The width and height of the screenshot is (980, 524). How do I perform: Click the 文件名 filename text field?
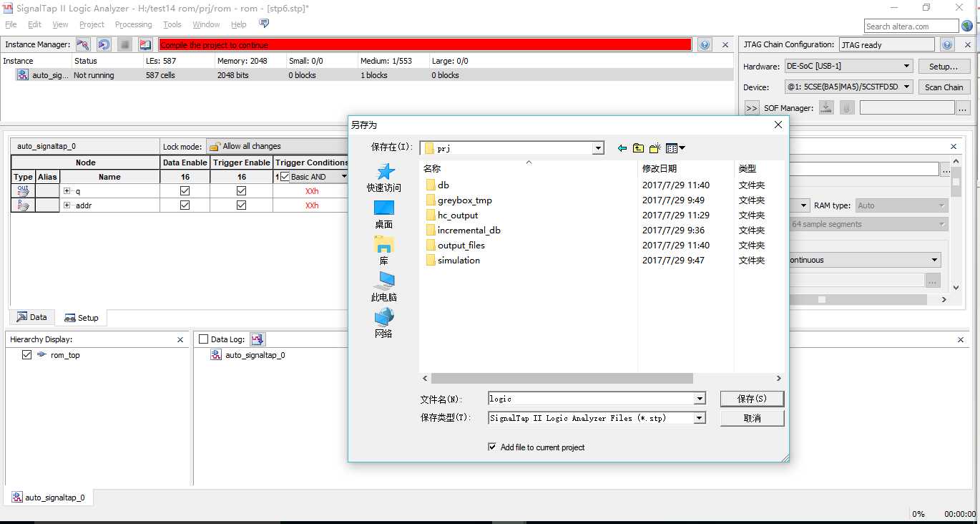pyautogui.click(x=591, y=399)
